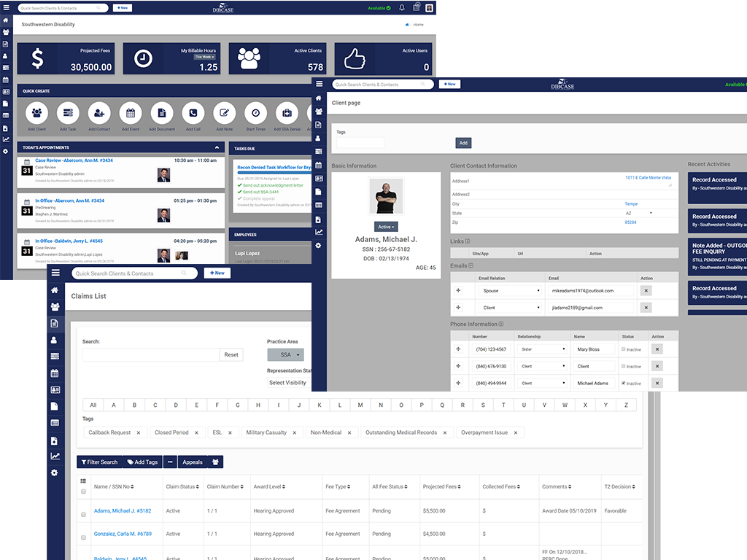This screenshot has height=560, width=747.
Task: Select the All alphabet filter
Action: coord(93,405)
